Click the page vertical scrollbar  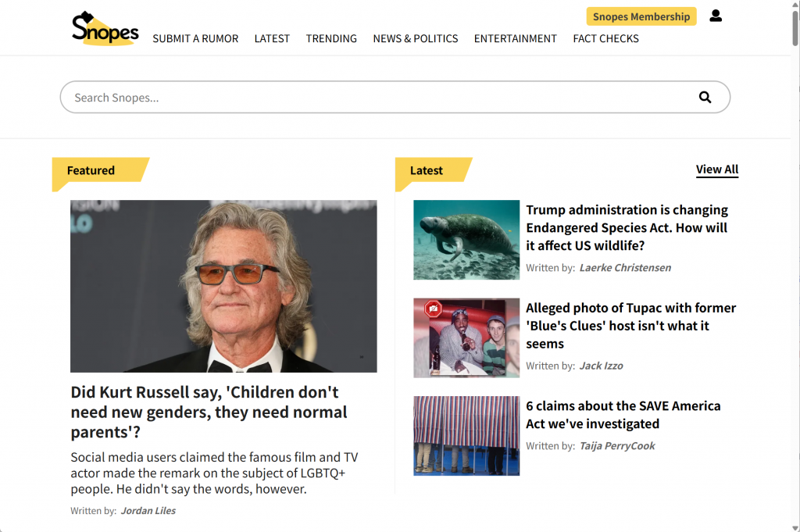point(795,28)
